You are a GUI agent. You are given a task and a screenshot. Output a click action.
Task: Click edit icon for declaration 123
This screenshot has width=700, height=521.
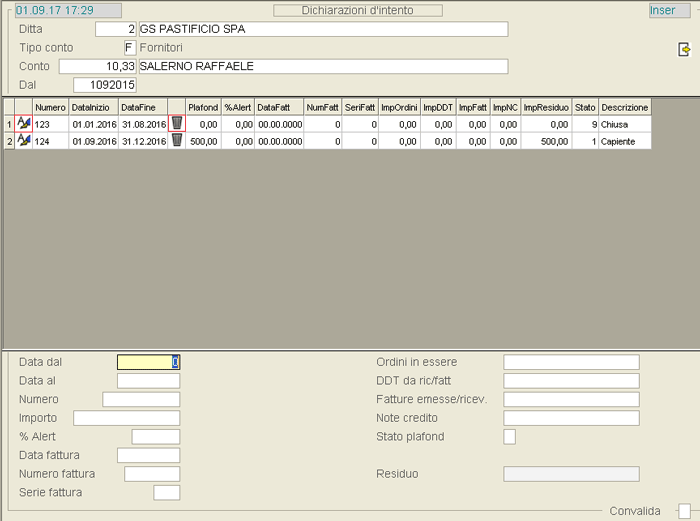(24, 124)
